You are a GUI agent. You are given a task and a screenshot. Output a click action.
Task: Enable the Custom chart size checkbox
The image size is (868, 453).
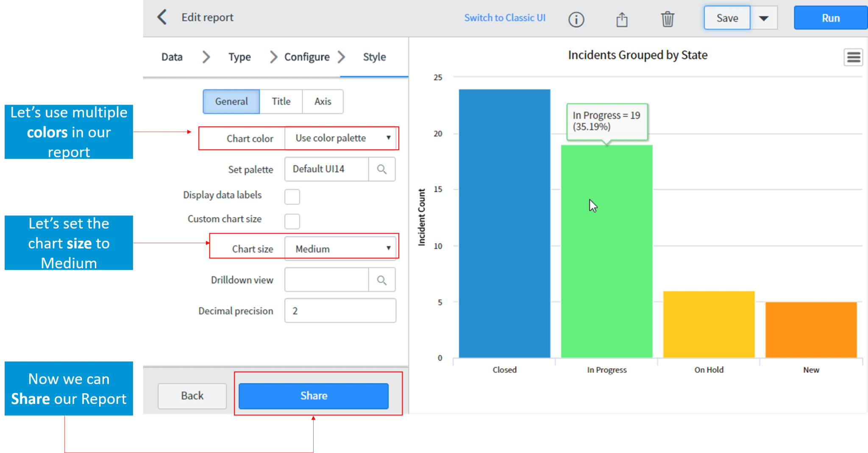pyautogui.click(x=292, y=221)
